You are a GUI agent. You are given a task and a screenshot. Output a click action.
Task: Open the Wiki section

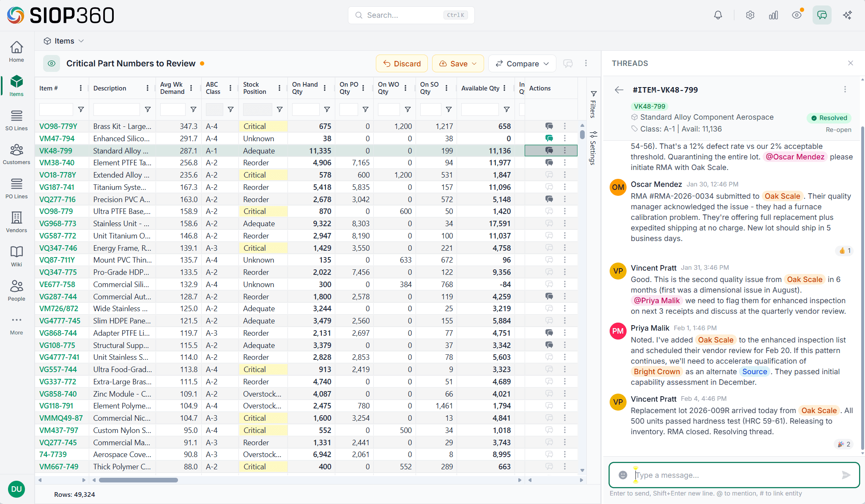(16, 256)
